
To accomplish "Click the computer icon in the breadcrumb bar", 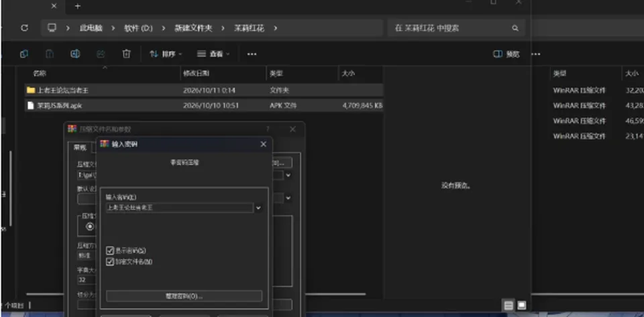I will (x=52, y=28).
